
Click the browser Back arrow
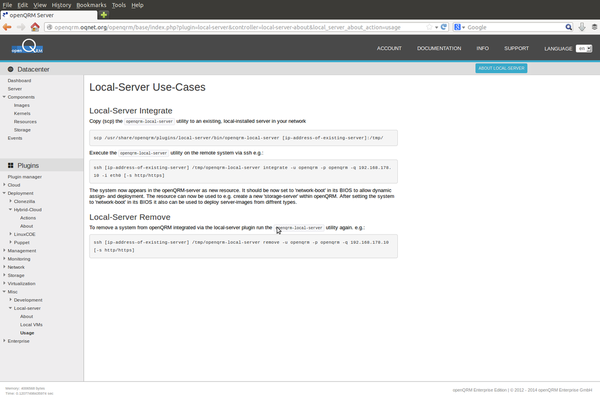pyautogui.click(x=7, y=27)
